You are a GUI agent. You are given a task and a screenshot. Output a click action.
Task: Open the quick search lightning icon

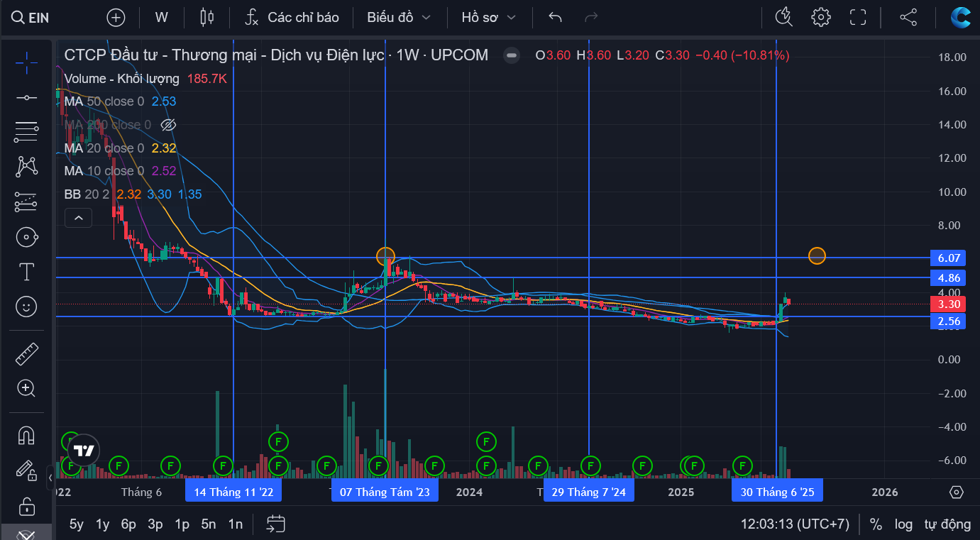tap(784, 18)
